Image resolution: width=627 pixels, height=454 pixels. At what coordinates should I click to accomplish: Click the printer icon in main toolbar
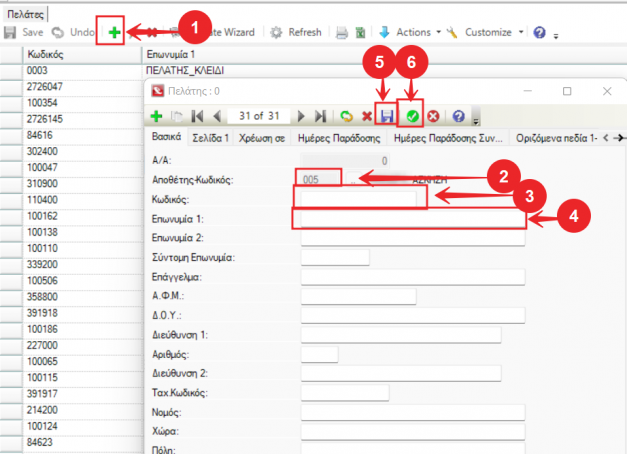coord(341,32)
